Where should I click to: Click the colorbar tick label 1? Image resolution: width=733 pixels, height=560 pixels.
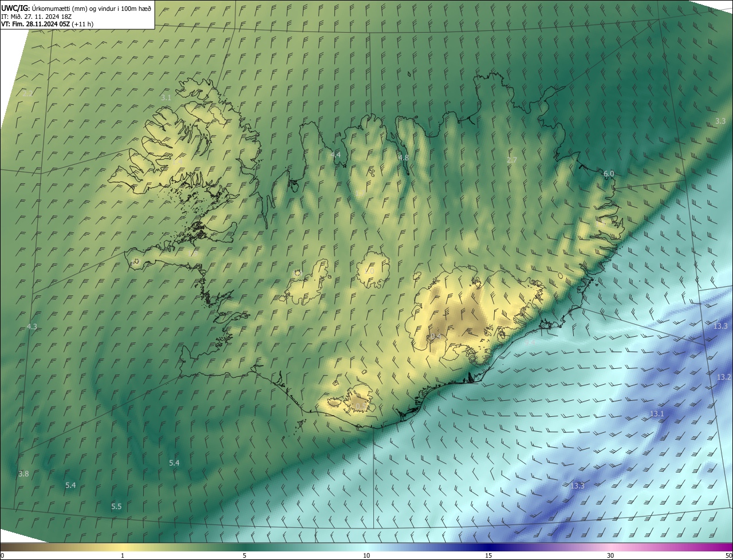[x=123, y=555]
